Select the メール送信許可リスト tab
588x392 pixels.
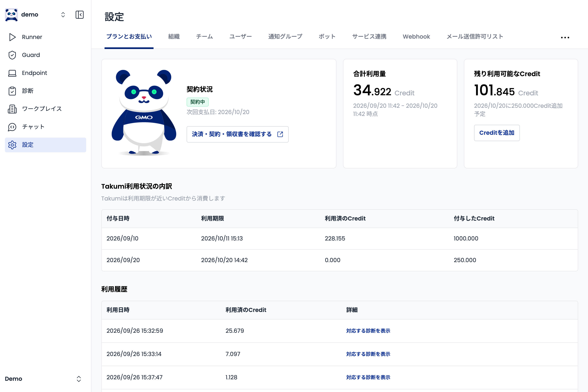[x=475, y=37]
